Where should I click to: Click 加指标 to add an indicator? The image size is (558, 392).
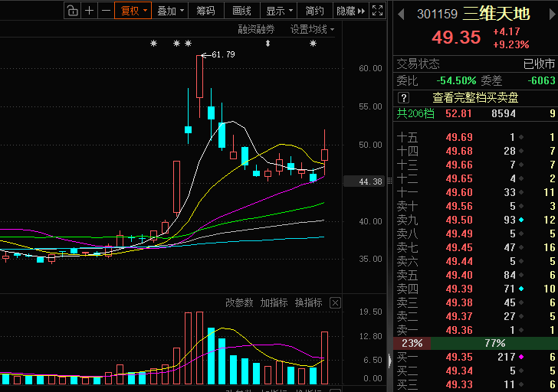pyautogui.click(x=274, y=302)
